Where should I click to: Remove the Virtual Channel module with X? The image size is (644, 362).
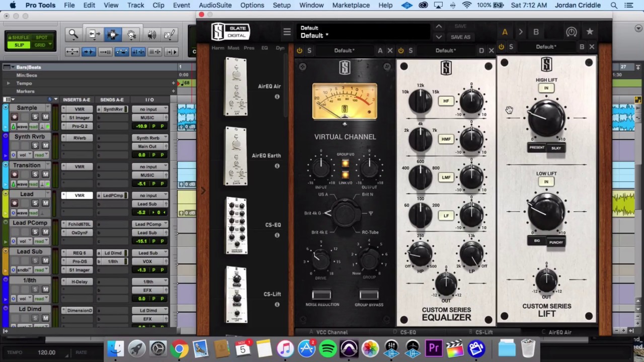click(x=390, y=50)
